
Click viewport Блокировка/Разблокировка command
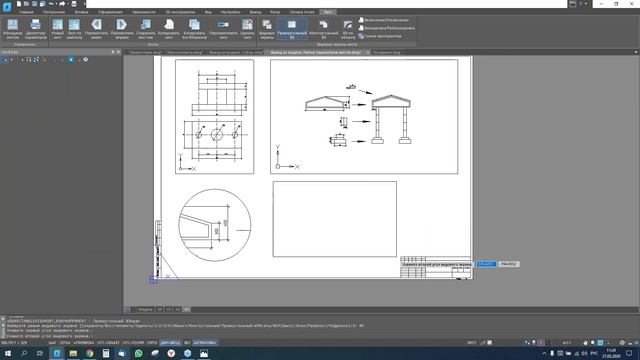pyautogui.click(x=386, y=28)
